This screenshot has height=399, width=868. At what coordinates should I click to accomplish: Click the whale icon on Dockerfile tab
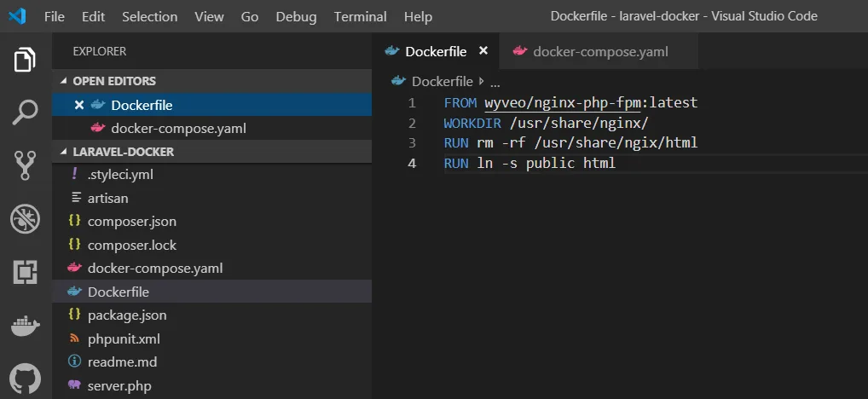(392, 51)
